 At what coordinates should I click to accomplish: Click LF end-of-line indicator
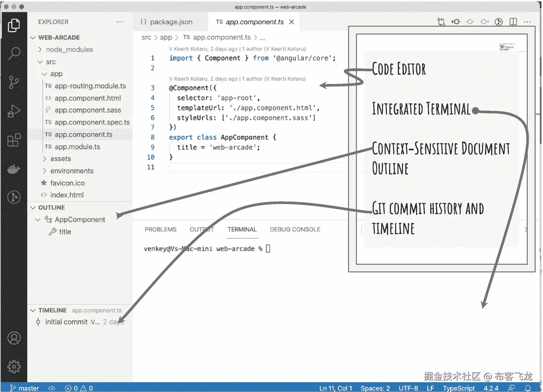pyautogui.click(x=430, y=388)
